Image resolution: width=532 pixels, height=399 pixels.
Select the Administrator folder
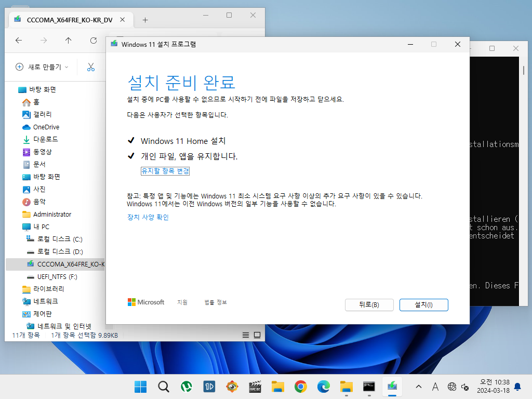(x=46, y=214)
